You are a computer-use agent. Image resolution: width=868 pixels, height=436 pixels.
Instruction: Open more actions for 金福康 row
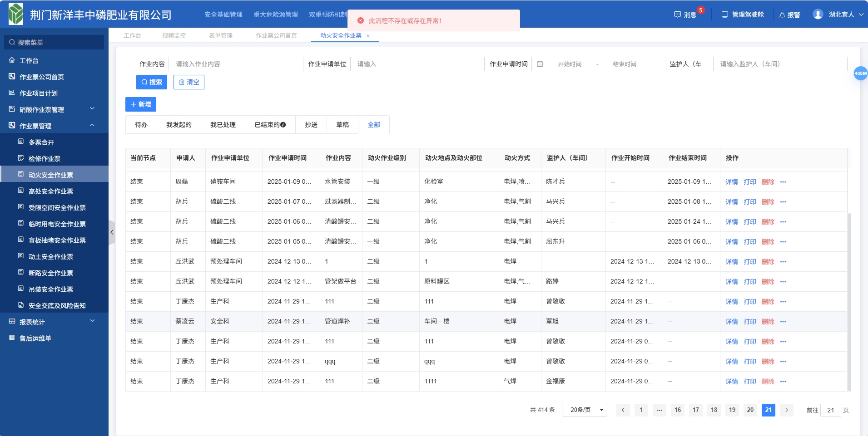tap(783, 382)
